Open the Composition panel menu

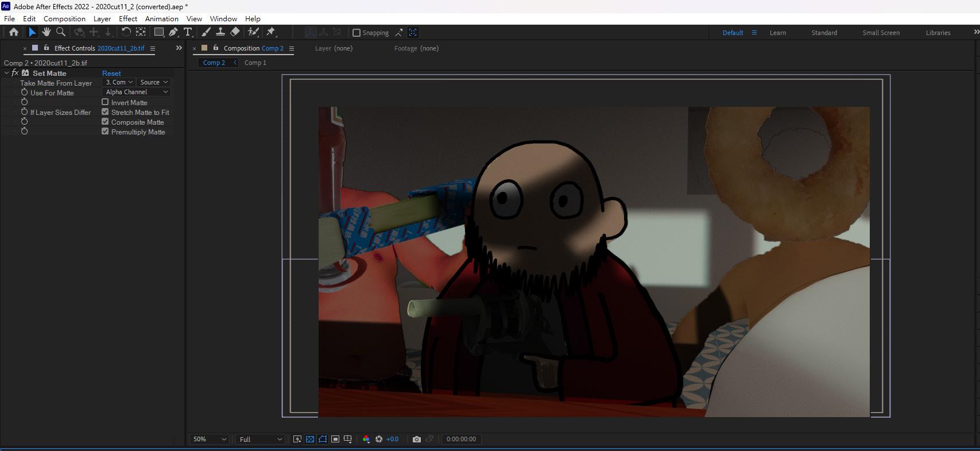pyautogui.click(x=292, y=48)
